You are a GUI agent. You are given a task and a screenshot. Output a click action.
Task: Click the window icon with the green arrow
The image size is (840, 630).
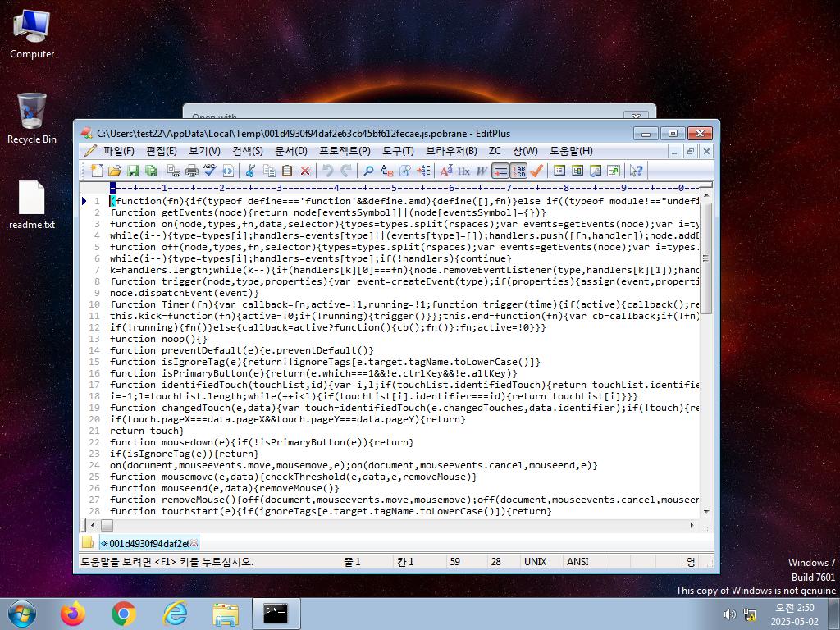(x=614, y=171)
